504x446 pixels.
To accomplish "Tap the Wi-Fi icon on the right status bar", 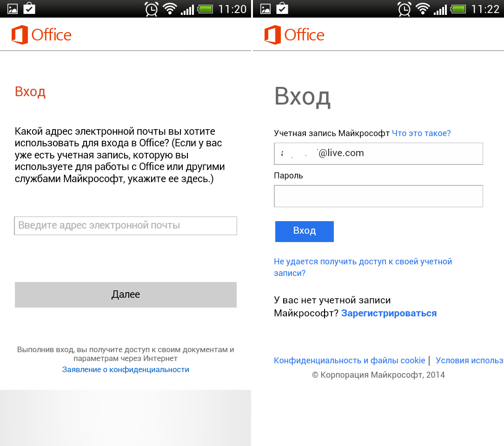I will 423,9.
